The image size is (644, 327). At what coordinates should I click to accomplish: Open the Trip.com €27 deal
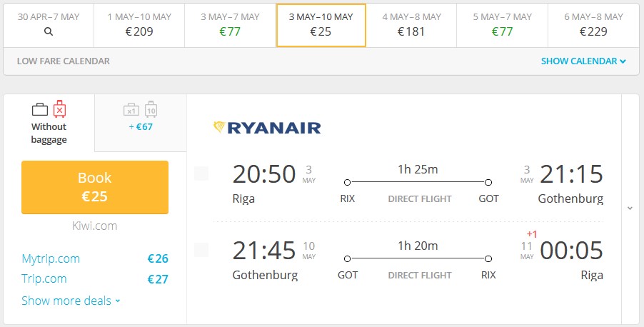95,279
